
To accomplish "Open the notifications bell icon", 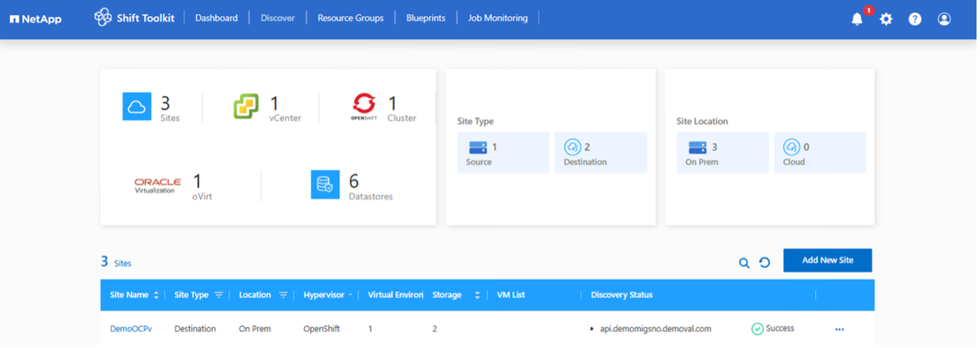I will click(857, 19).
